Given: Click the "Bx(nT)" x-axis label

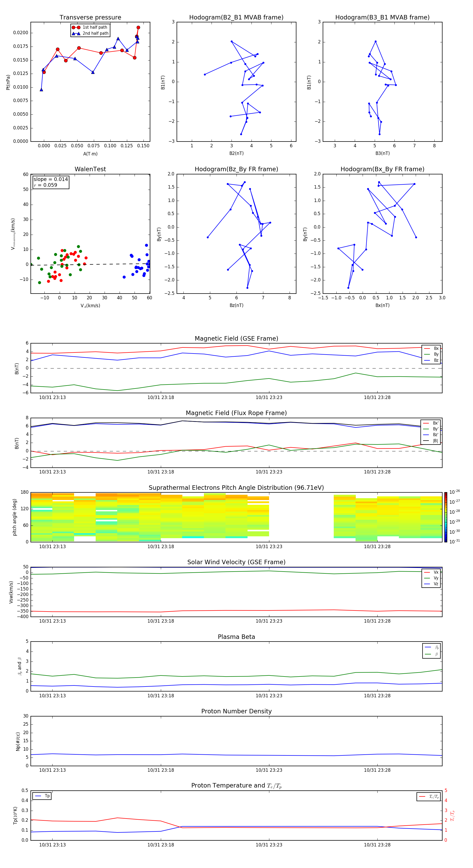Looking at the screenshot, I should tap(382, 305).
